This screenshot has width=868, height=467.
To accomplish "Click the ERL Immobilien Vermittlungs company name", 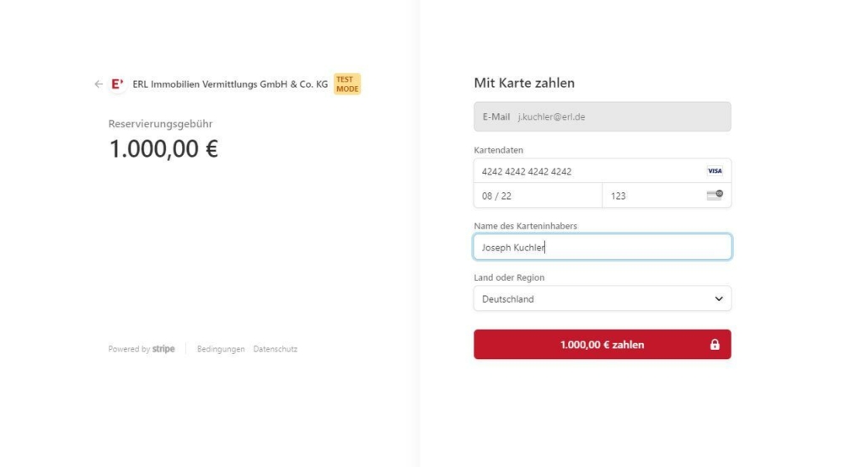I will 230,84.
